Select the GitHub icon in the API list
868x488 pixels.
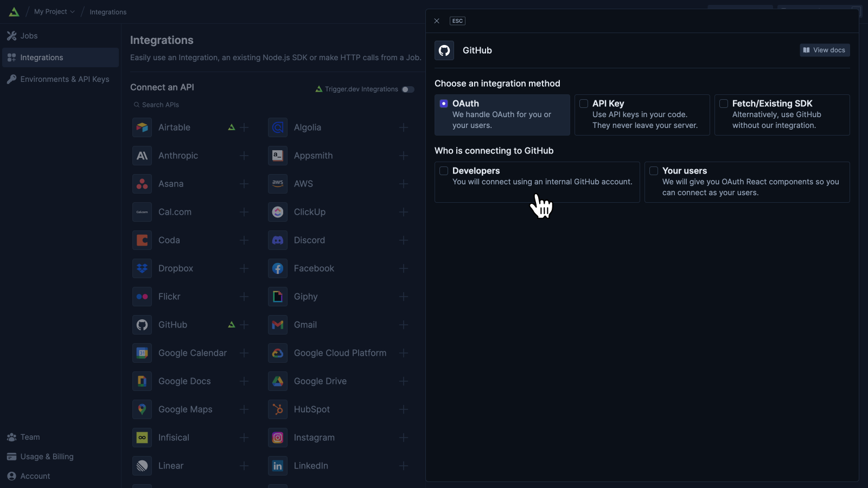pyautogui.click(x=142, y=325)
